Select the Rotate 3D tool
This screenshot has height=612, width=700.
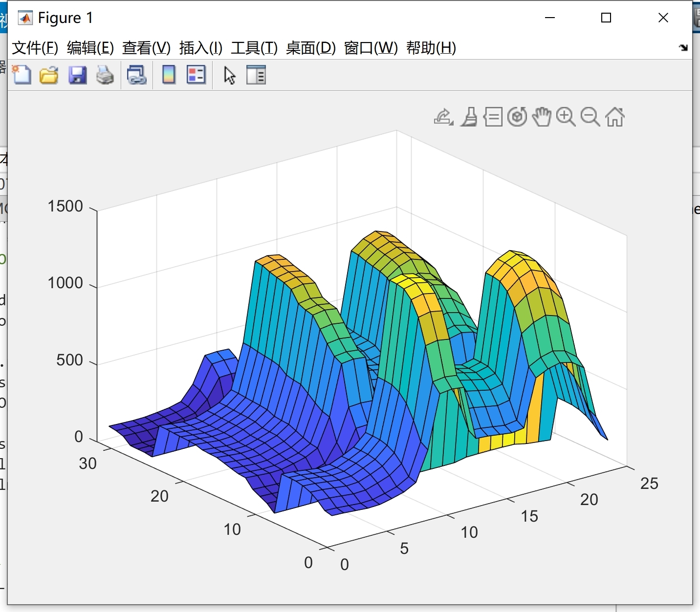[517, 117]
